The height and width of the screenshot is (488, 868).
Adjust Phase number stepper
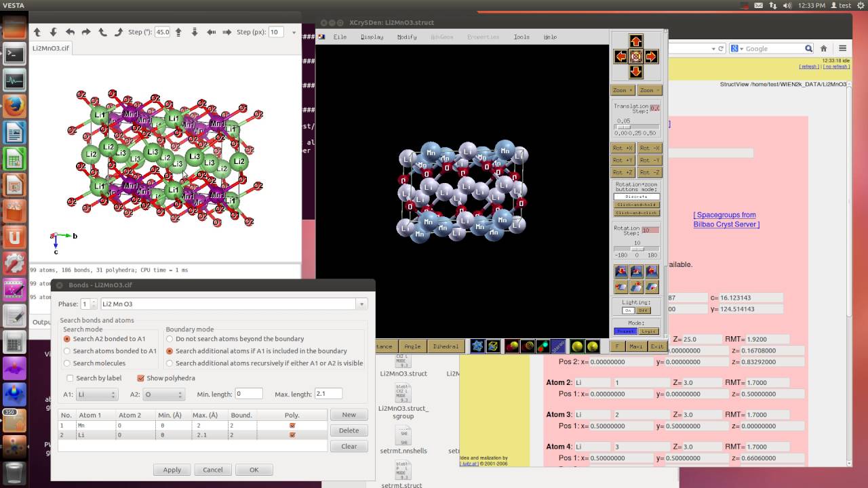94,304
